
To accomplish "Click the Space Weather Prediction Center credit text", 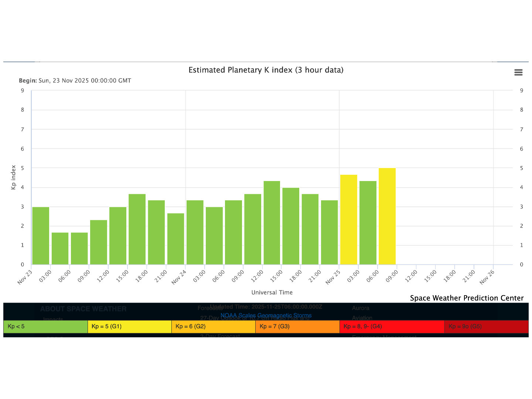I will tap(467, 298).
